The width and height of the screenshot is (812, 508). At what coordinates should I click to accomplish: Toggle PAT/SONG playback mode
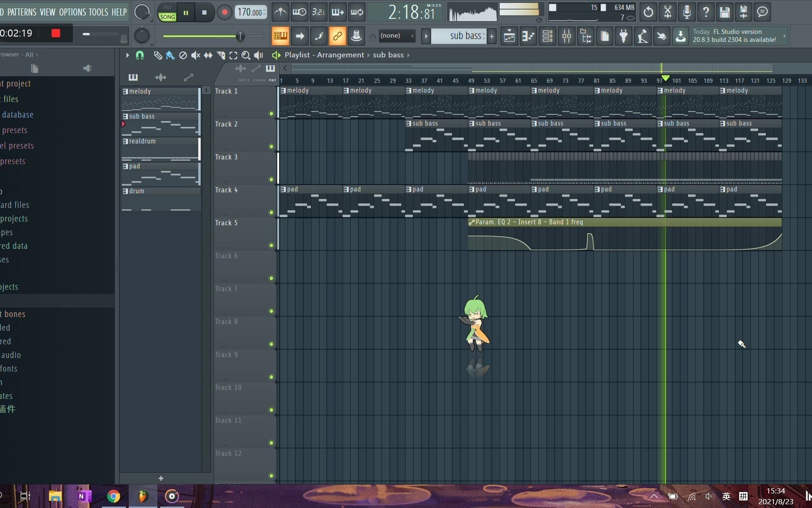pos(167,12)
